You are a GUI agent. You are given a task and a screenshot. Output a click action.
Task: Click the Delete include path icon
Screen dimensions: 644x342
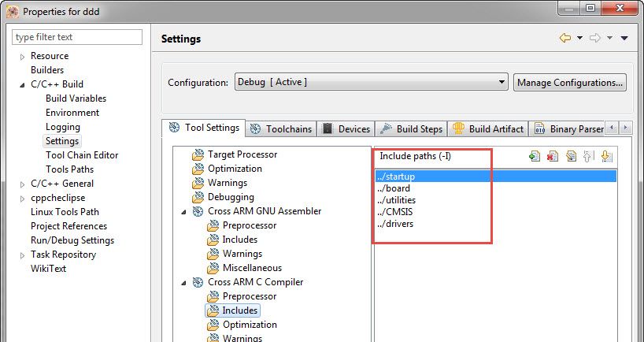(553, 156)
